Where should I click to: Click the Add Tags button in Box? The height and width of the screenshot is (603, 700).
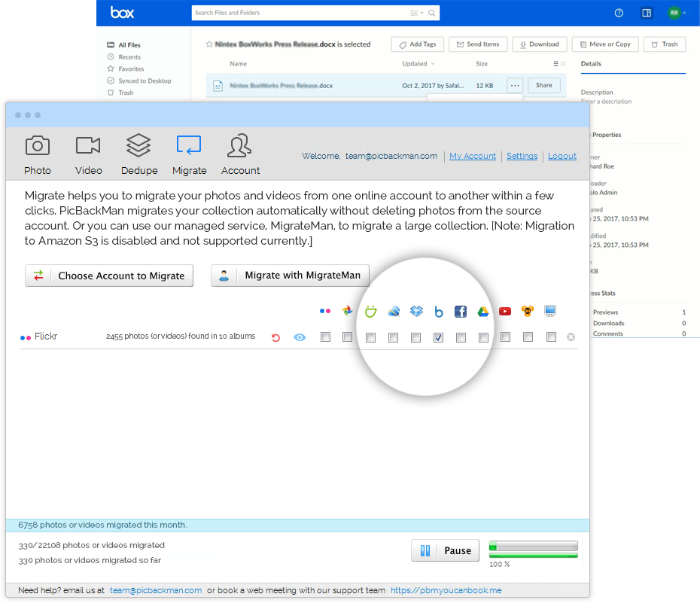tap(418, 44)
